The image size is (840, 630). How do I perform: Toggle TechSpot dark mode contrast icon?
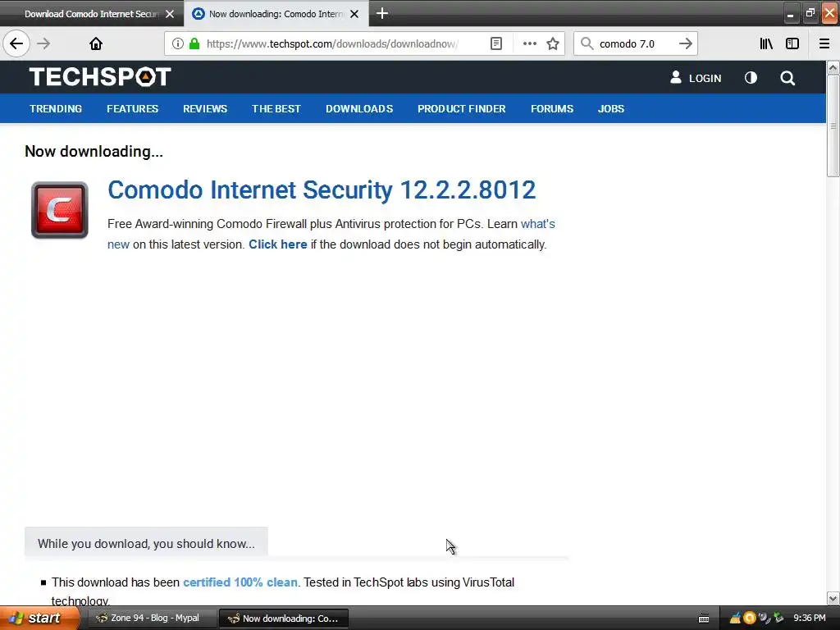click(751, 78)
